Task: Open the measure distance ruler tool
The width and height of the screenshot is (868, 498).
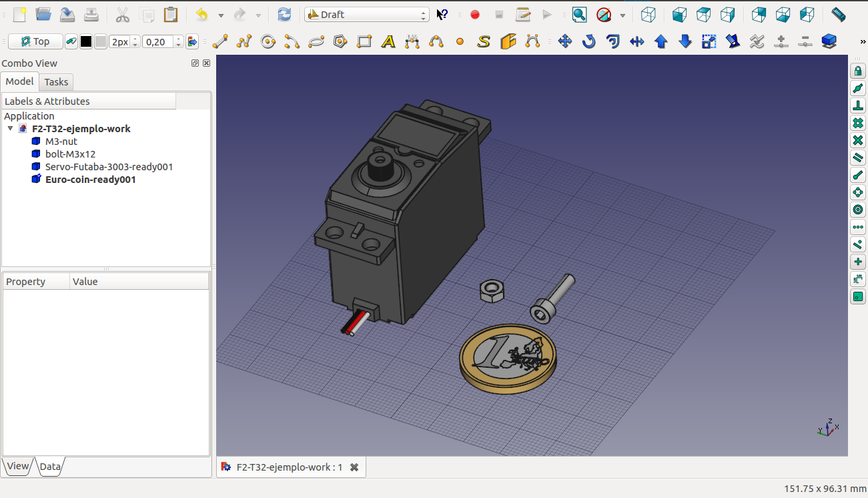Action: (839, 15)
